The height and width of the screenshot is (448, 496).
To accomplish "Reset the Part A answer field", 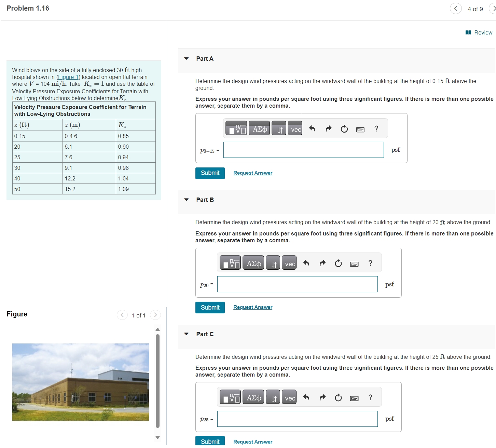I will 344,129.
